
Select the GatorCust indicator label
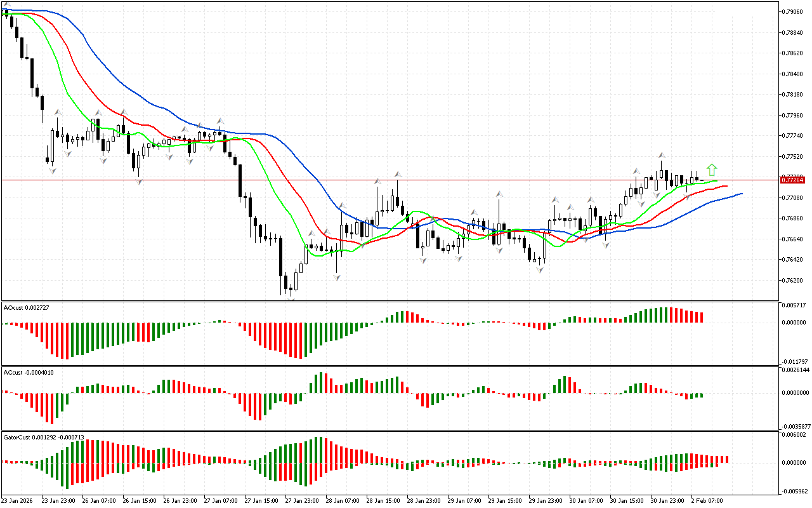tap(44, 438)
